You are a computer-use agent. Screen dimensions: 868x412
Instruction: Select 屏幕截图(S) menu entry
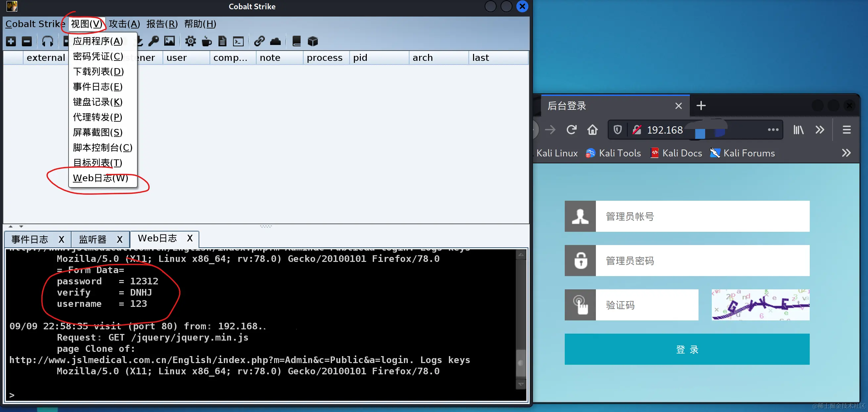103,132
